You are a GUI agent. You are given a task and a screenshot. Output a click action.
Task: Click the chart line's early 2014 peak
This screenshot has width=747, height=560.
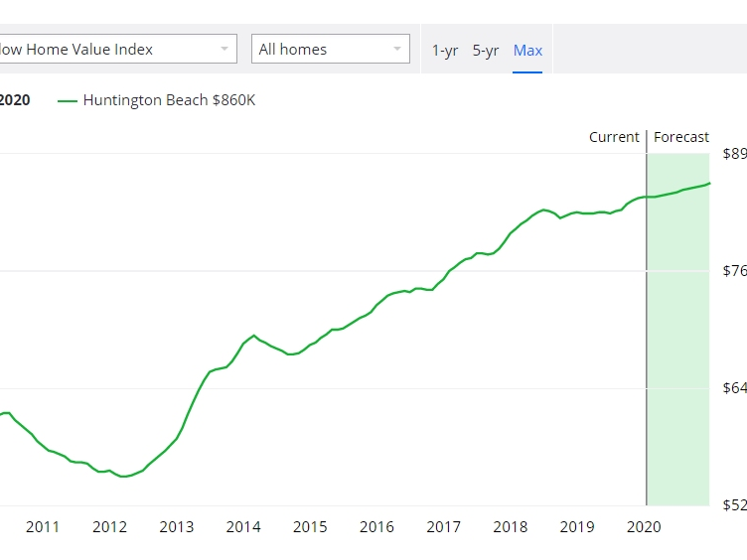tap(254, 336)
